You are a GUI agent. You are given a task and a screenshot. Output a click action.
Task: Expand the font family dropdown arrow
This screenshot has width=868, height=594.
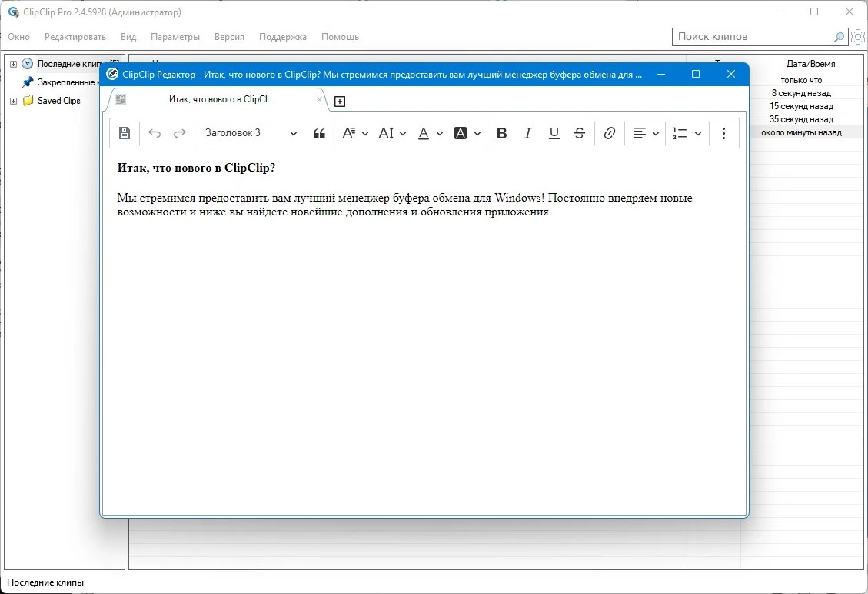pos(364,134)
